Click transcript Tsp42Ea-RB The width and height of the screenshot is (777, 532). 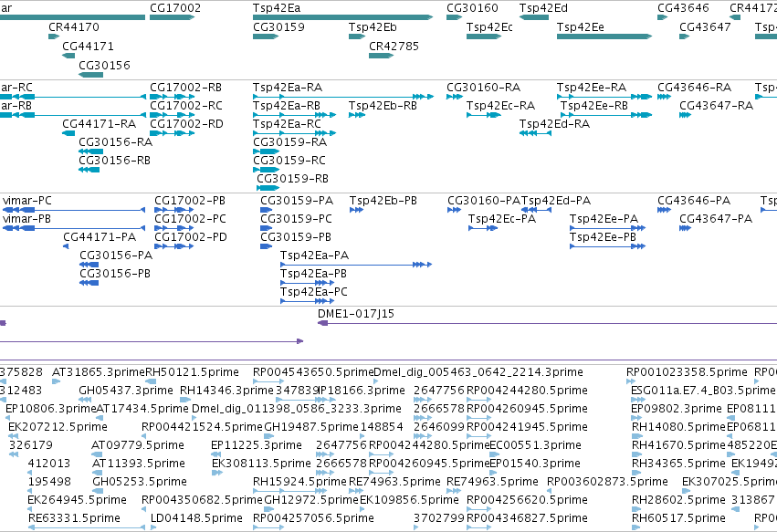294,115
